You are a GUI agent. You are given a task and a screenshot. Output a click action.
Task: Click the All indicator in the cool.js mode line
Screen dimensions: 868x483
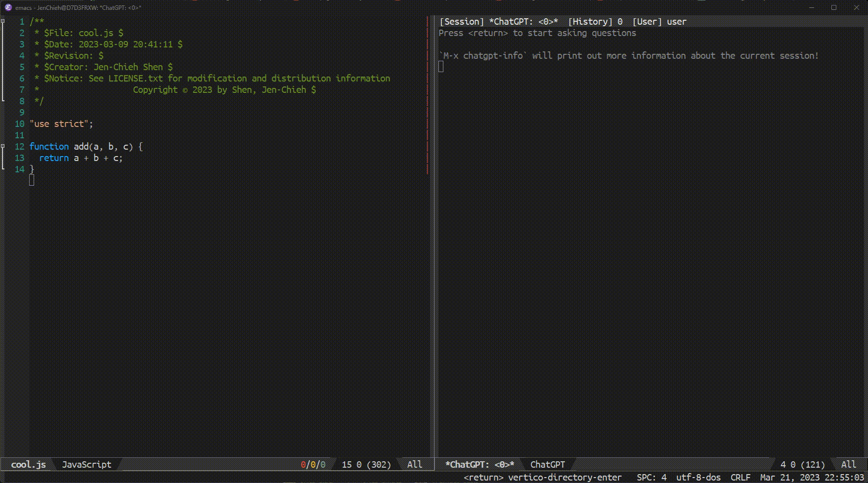pos(414,464)
